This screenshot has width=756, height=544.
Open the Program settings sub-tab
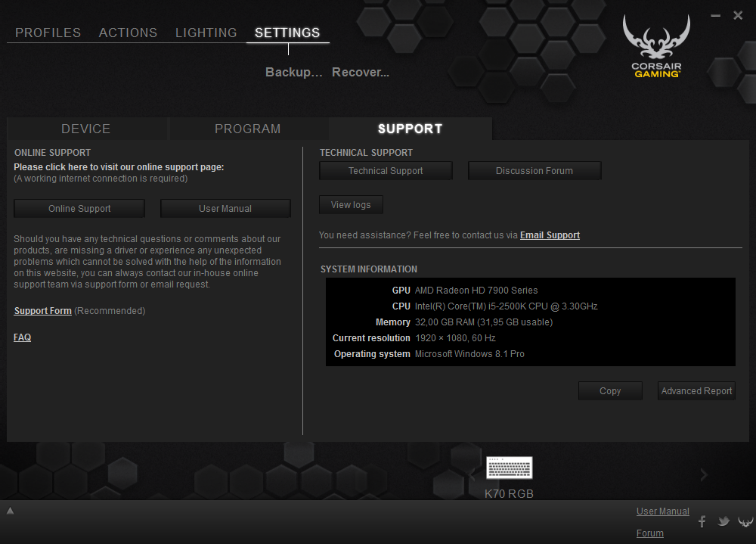[248, 129]
